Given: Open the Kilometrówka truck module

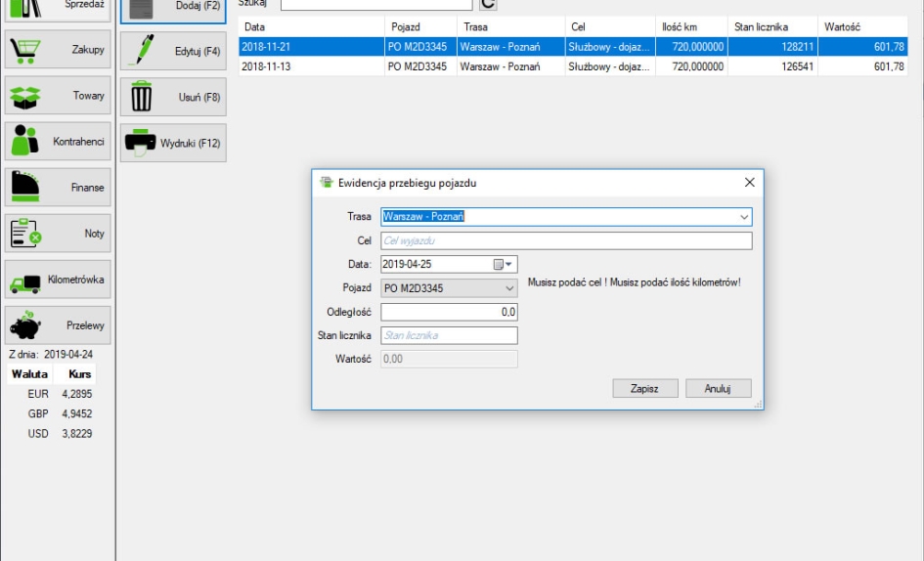Looking at the screenshot, I should (57, 280).
